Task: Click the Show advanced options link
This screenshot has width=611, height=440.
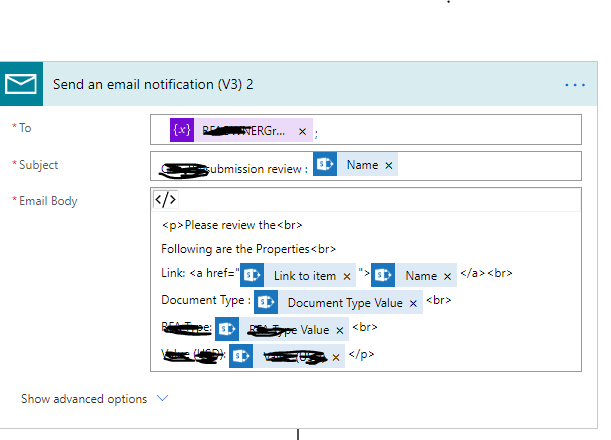Action: point(84,399)
